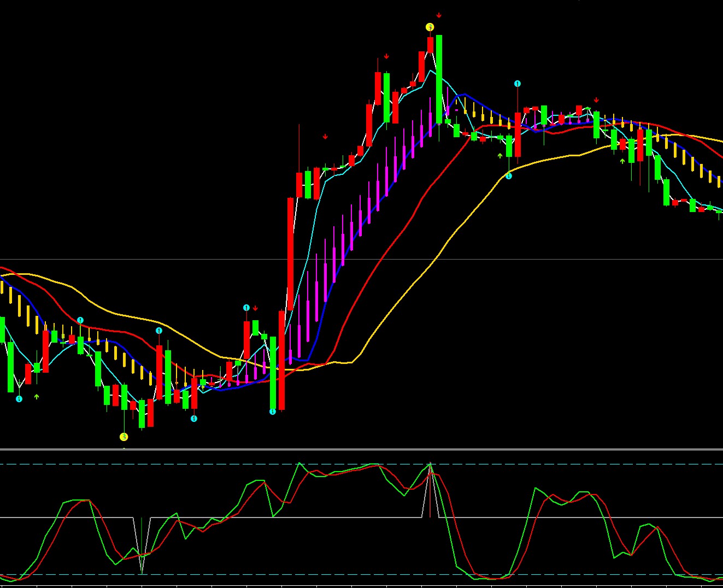Click the leftmost green up arrow
Viewport: 723px width, 588px height.
pos(37,397)
